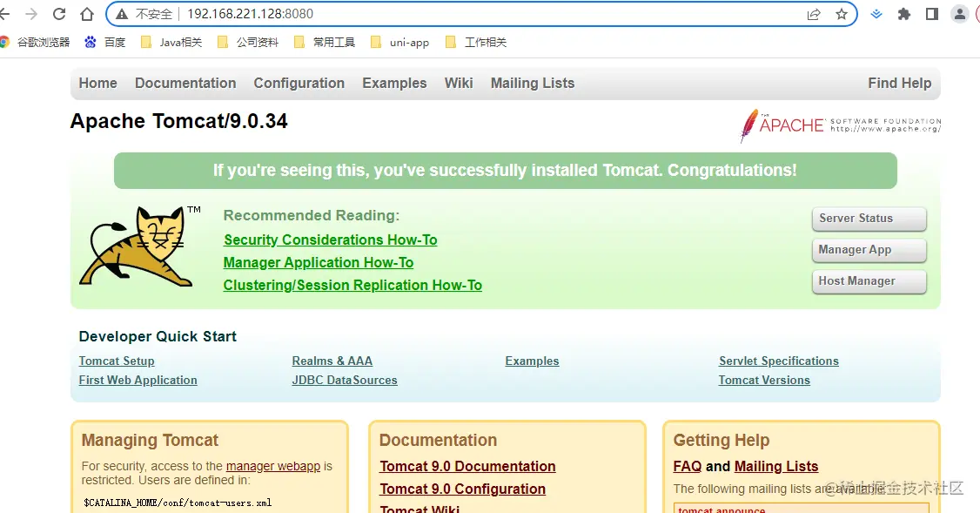Screen dimensions: 980x513
Task: Open the 谷歌浏览器 bookmark
Action: coord(35,42)
